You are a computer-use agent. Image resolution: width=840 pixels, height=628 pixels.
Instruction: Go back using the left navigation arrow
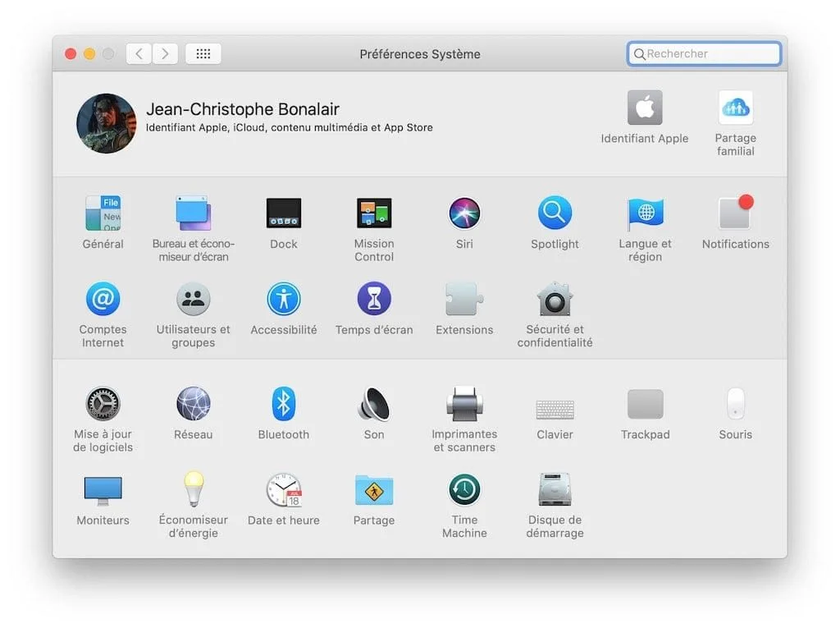(138, 53)
